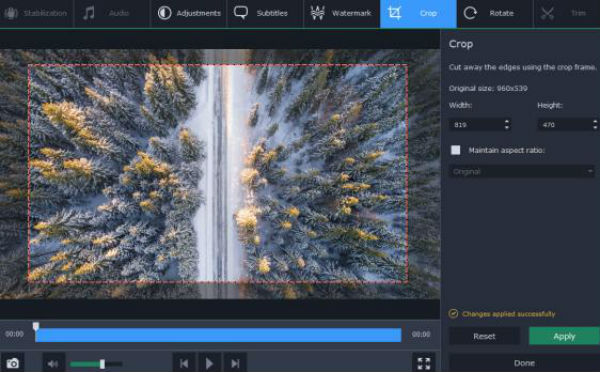The height and width of the screenshot is (372, 600).
Task: Click inside the crop frame on the preview
Action: click(x=218, y=173)
